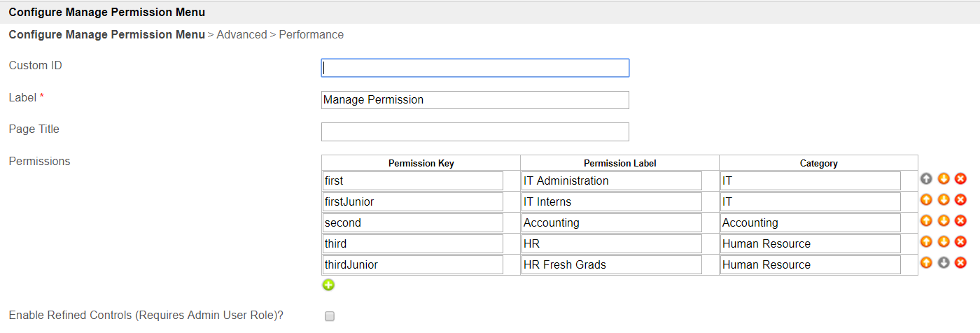Click the Custom ID input field
Viewport: 980px width, 333px height.
[475, 68]
